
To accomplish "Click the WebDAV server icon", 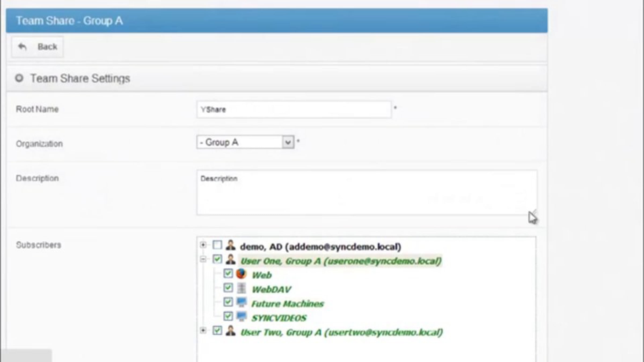I will (x=241, y=288).
